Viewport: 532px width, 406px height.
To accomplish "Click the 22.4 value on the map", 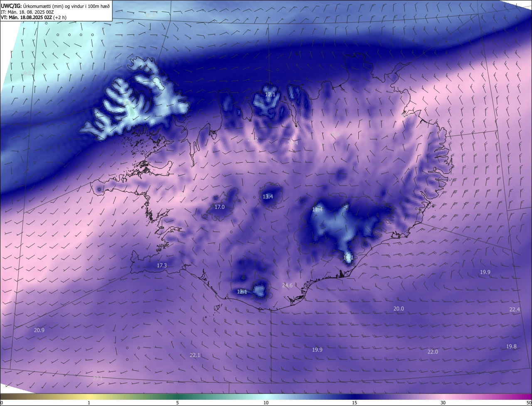I will [x=515, y=309].
